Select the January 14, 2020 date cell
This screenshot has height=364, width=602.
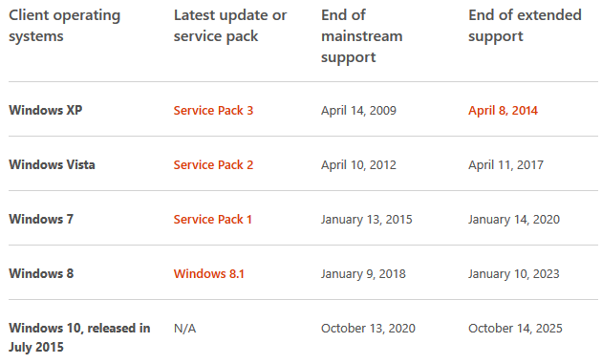pyautogui.click(x=514, y=220)
